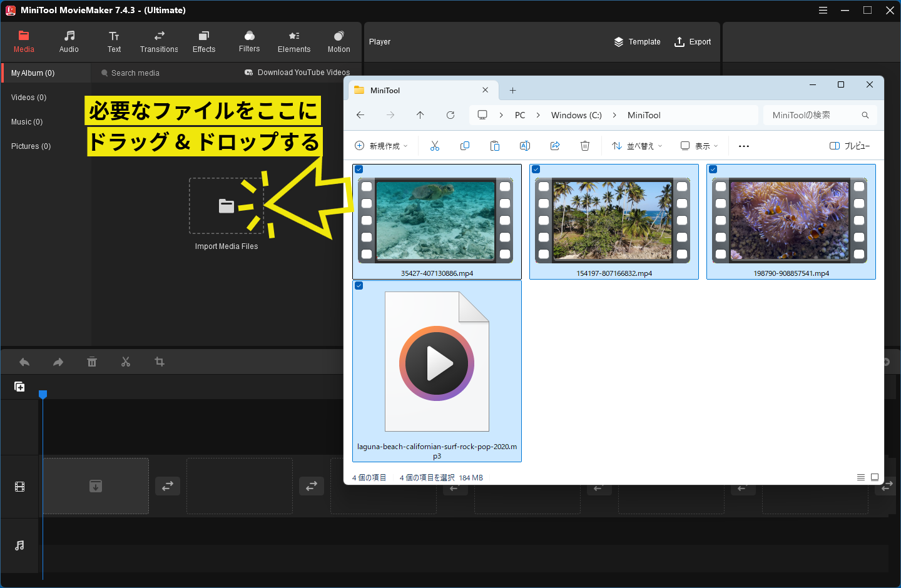This screenshot has width=901, height=588.
Task: Add a new Explorer tab
Action: (x=512, y=90)
